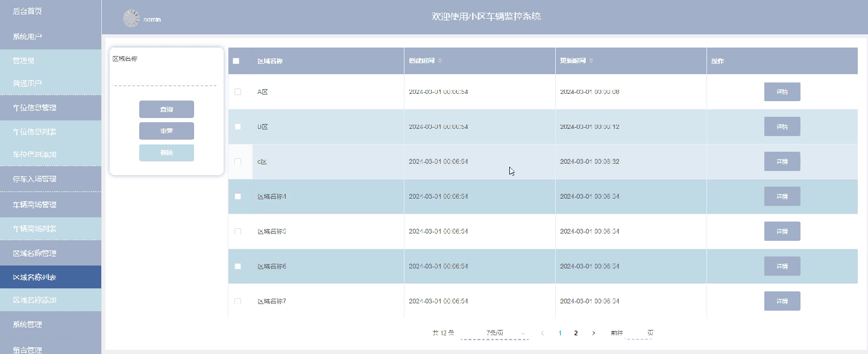
Task: Check the 区域名称5 row checkbox
Action: coord(237,231)
